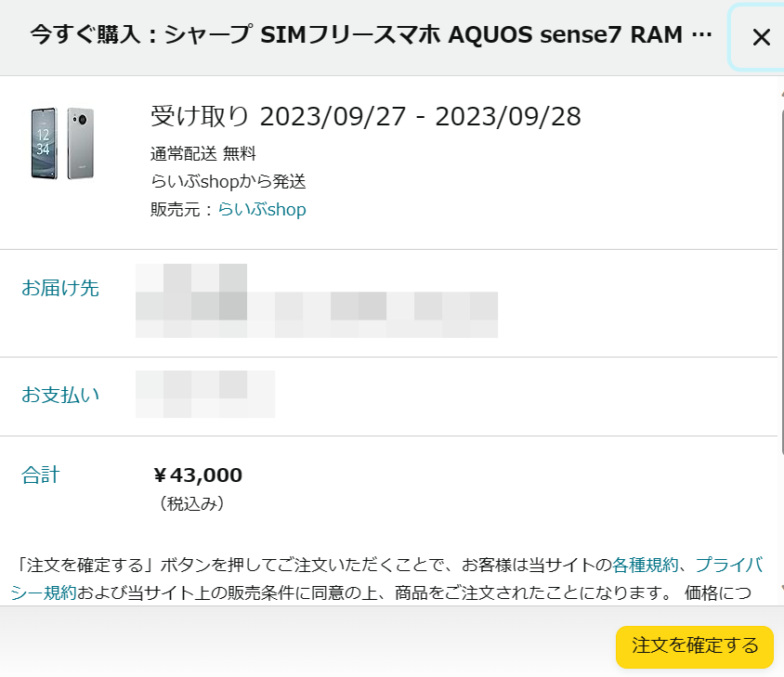This screenshot has height=677, width=784.
Task: Open the お支払い payment section
Action: point(60,395)
